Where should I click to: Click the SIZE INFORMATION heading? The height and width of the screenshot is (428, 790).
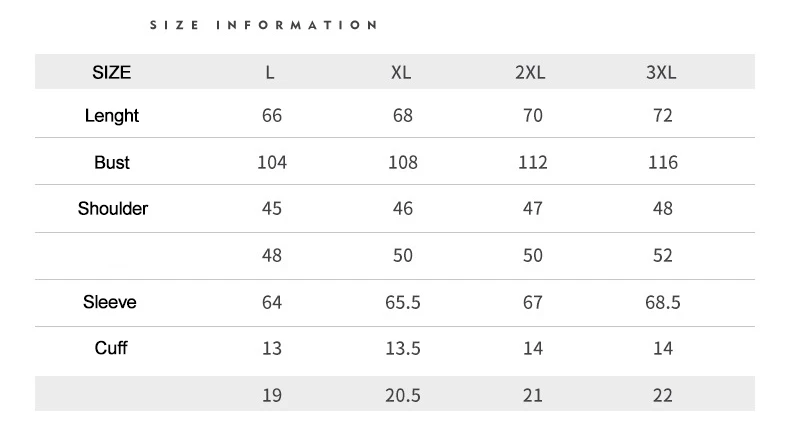(263, 25)
